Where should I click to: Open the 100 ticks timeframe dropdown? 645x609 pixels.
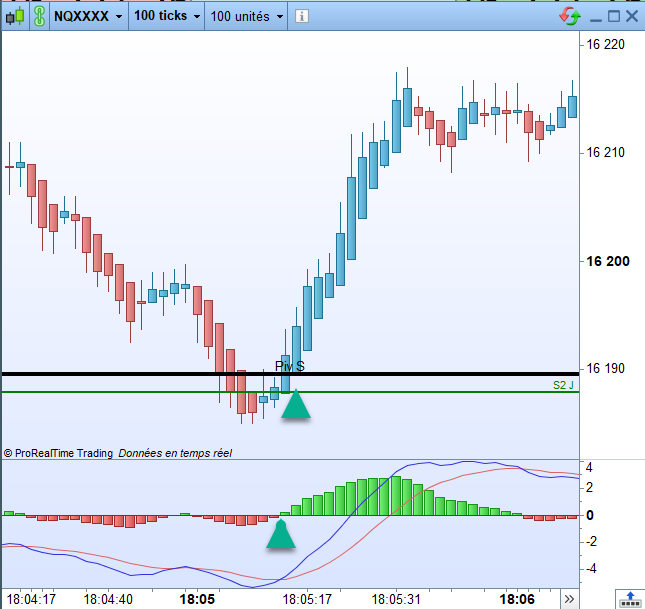[167, 16]
